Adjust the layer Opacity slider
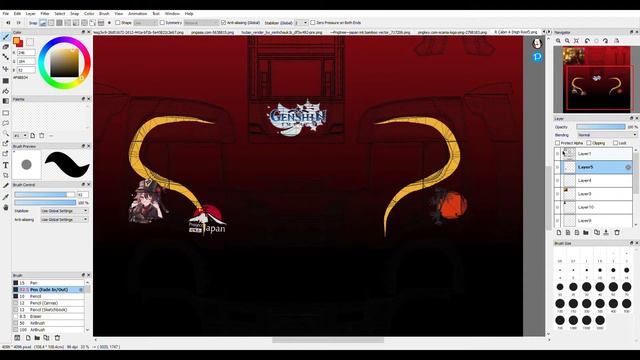The image size is (640, 360). 600,127
